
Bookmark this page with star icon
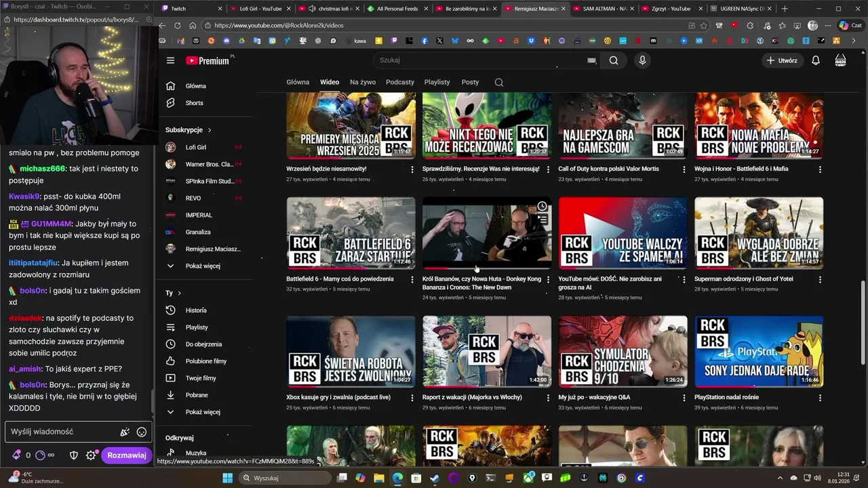[x=704, y=25]
